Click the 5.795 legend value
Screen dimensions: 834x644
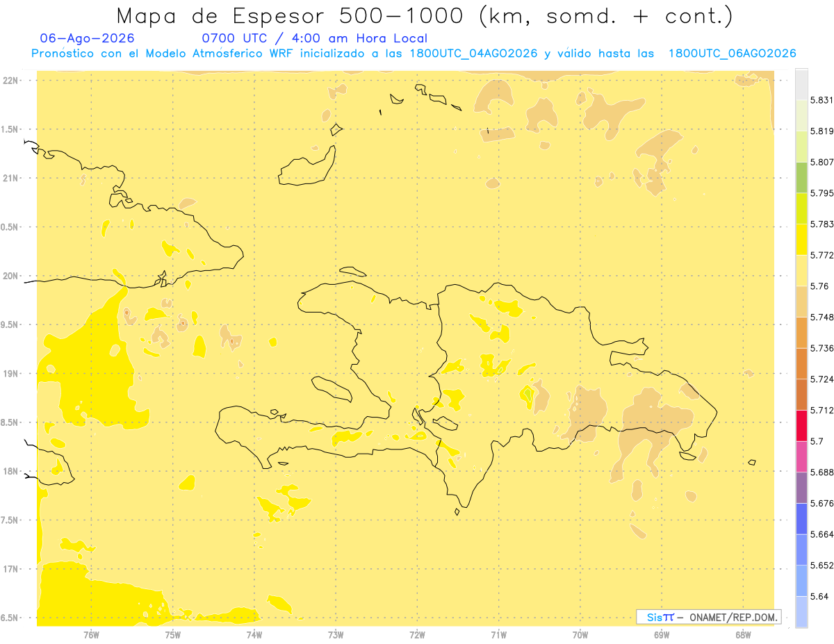(x=821, y=192)
